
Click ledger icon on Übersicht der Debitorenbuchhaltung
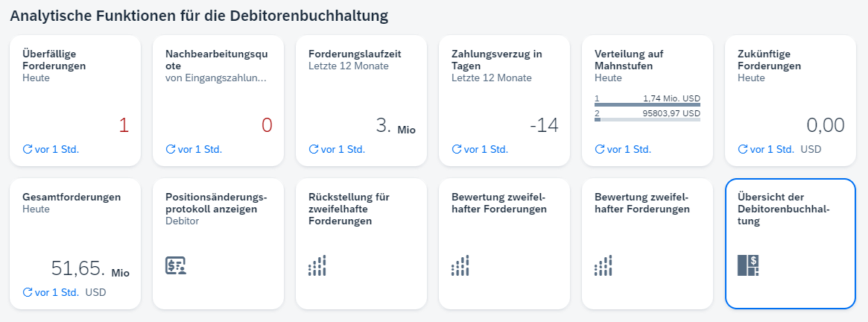pos(747,266)
